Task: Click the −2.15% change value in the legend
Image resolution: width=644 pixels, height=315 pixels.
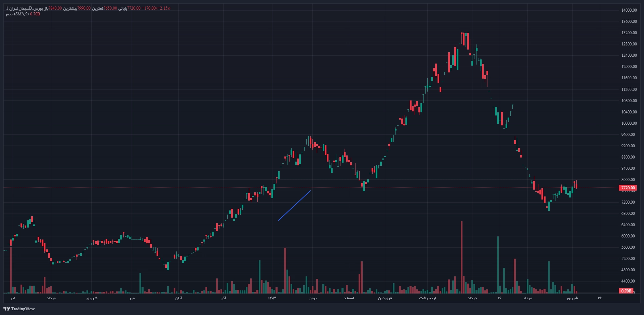Action: pos(163,8)
